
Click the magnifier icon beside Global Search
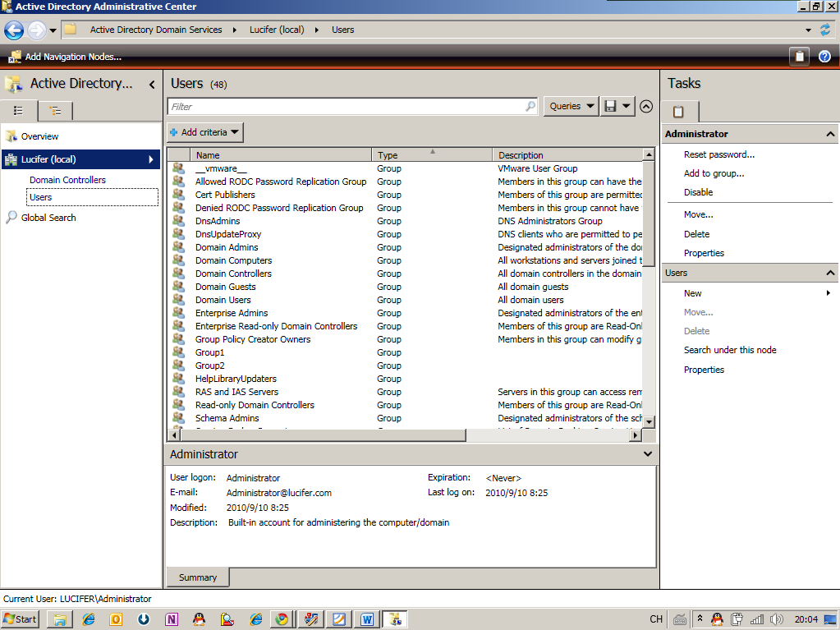pyautogui.click(x=11, y=217)
